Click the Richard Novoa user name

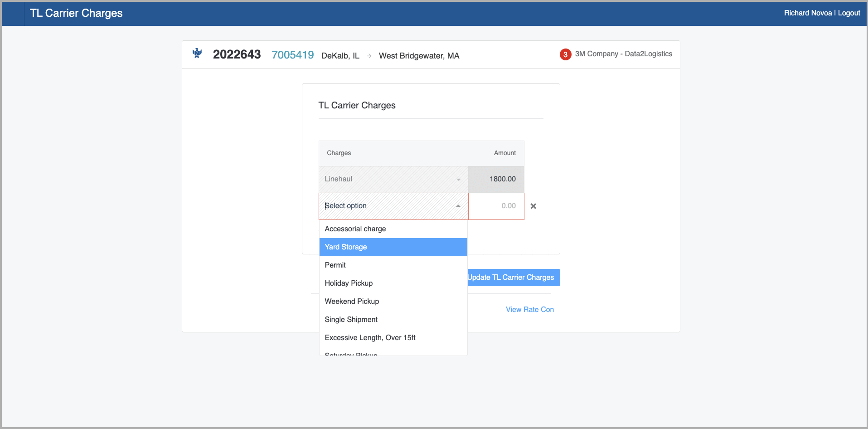pos(808,13)
